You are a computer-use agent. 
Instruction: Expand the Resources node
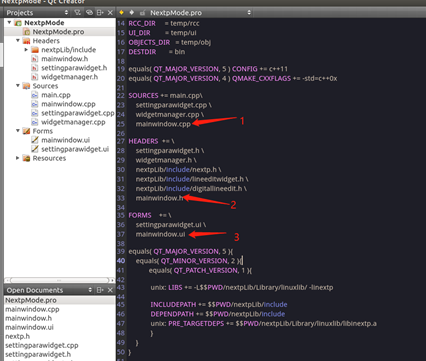(18, 158)
